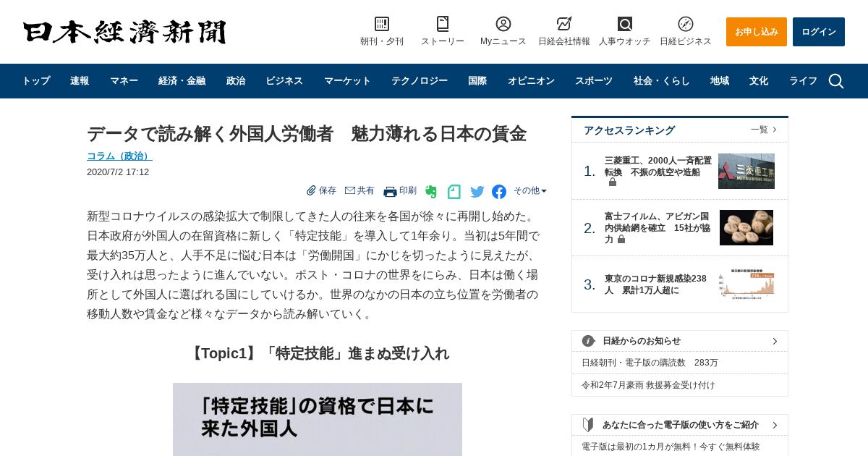Click the green note sharing icon
Image resolution: width=868 pixels, height=456 pixels.
point(454,192)
